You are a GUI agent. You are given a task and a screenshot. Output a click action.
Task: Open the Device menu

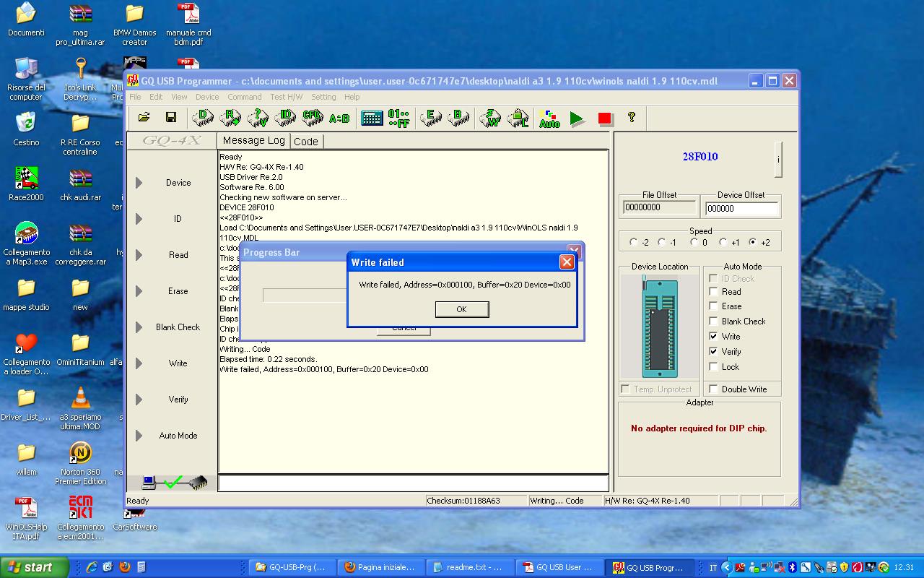[x=207, y=97]
